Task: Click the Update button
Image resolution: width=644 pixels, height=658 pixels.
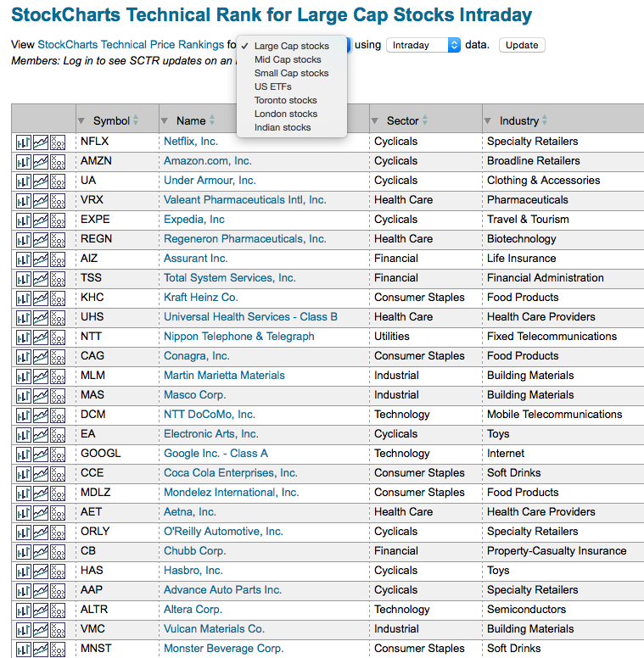Action: (522, 45)
